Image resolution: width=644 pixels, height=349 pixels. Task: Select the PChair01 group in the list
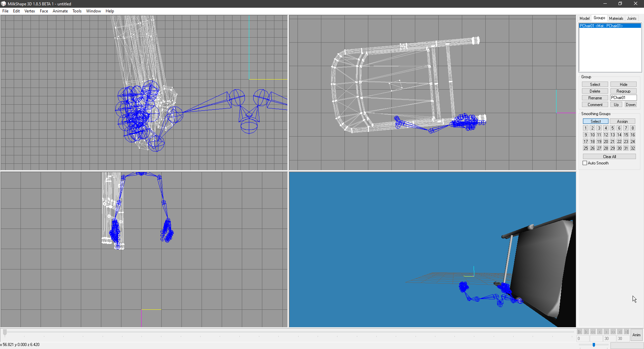pyautogui.click(x=610, y=26)
